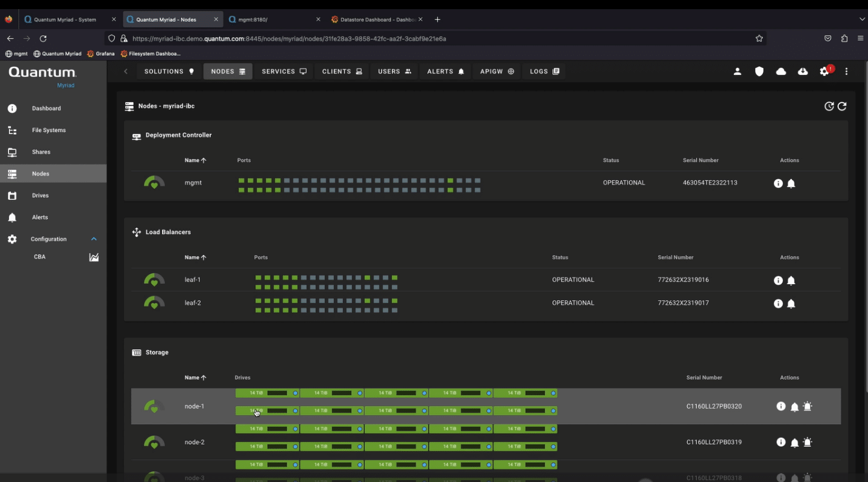The height and width of the screenshot is (482, 868).
Task: Switch to Quantum Myriad - System tab
Action: [69, 19]
